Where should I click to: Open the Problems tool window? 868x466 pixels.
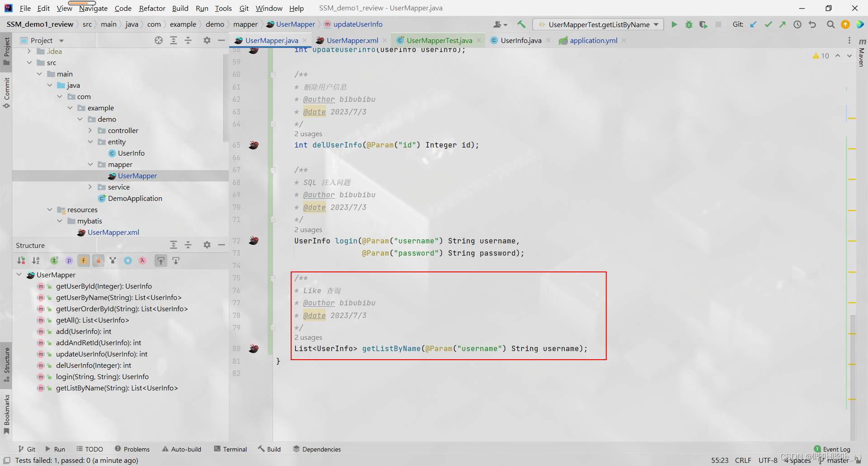coord(132,449)
